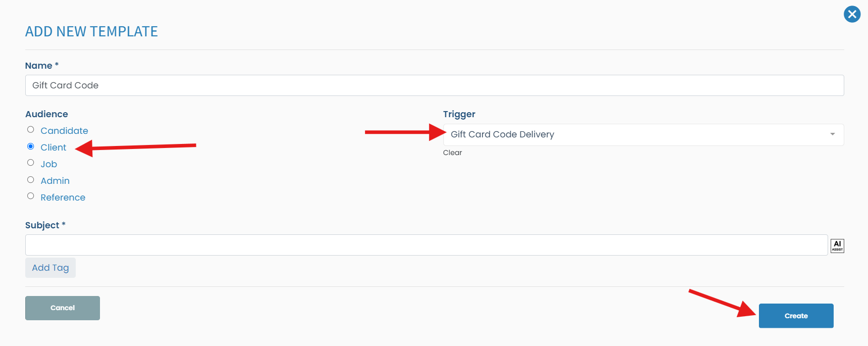This screenshot has height=346, width=868.
Task: Click the Client label text
Action: pos(54,147)
